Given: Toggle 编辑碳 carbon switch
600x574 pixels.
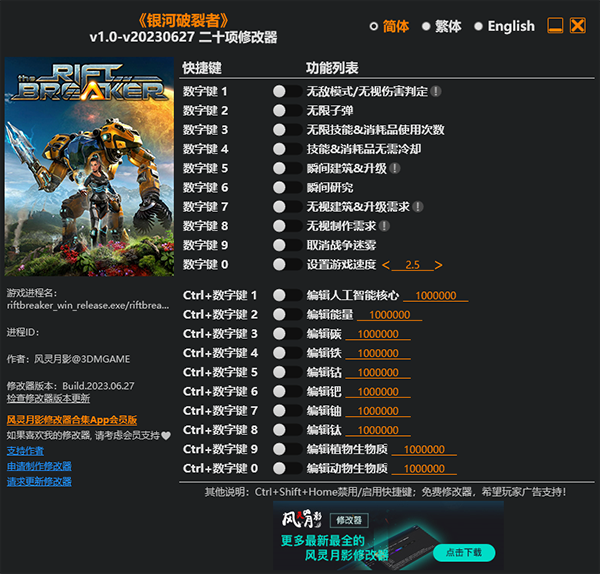Looking at the screenshot, I should click(287, 334).
